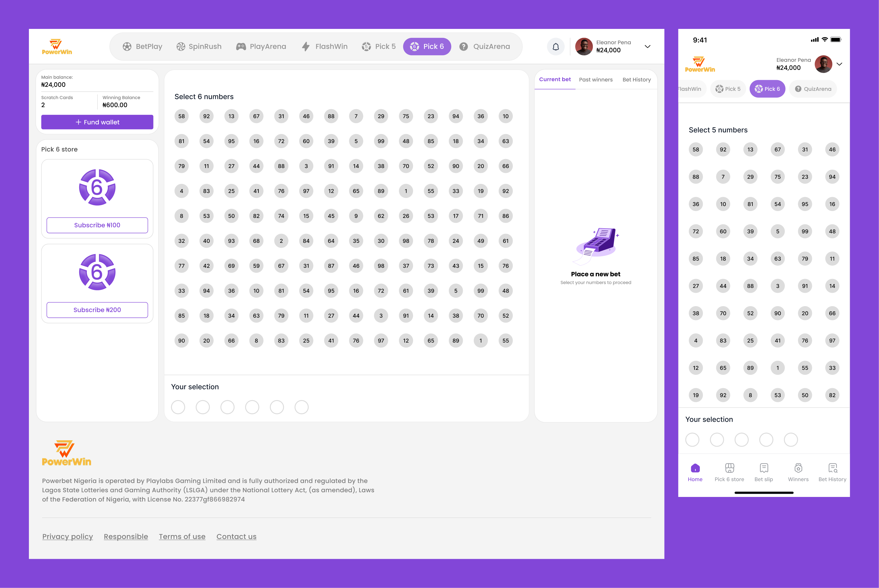
Task: Click the Subscribe ₦100 button
Action: (x=97, y=225)
